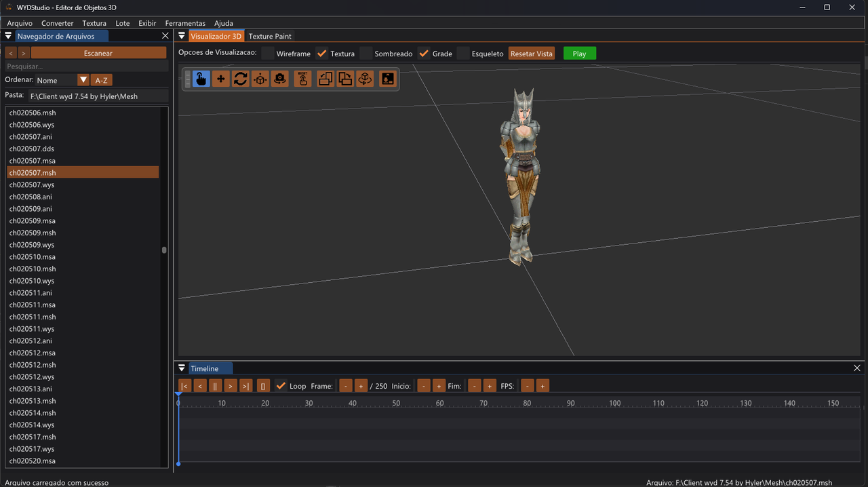The image size is (868, 487).
Task: Select file ch020510.msh in the list
Action: (x=33, y=269)
